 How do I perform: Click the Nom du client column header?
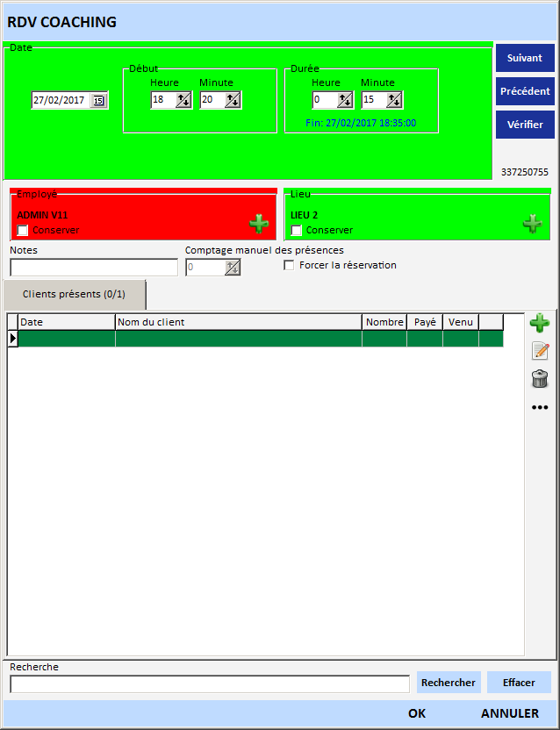[x=238, y=322]
